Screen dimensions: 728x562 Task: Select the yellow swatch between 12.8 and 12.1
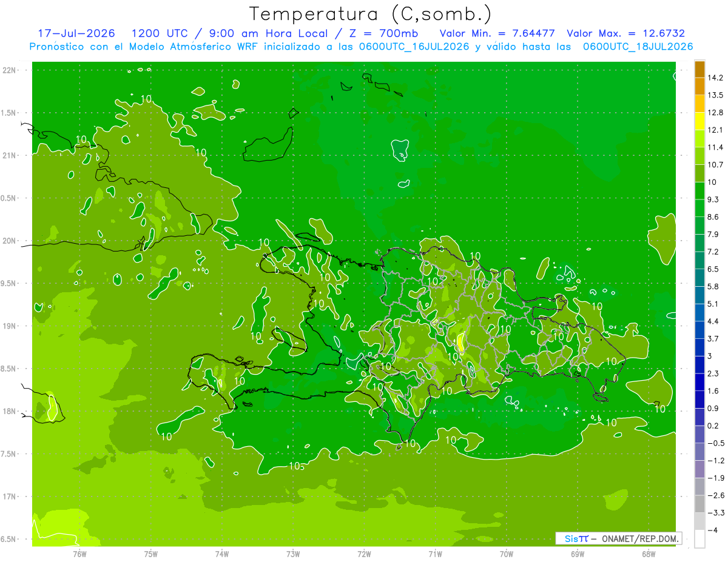[699, 121]
